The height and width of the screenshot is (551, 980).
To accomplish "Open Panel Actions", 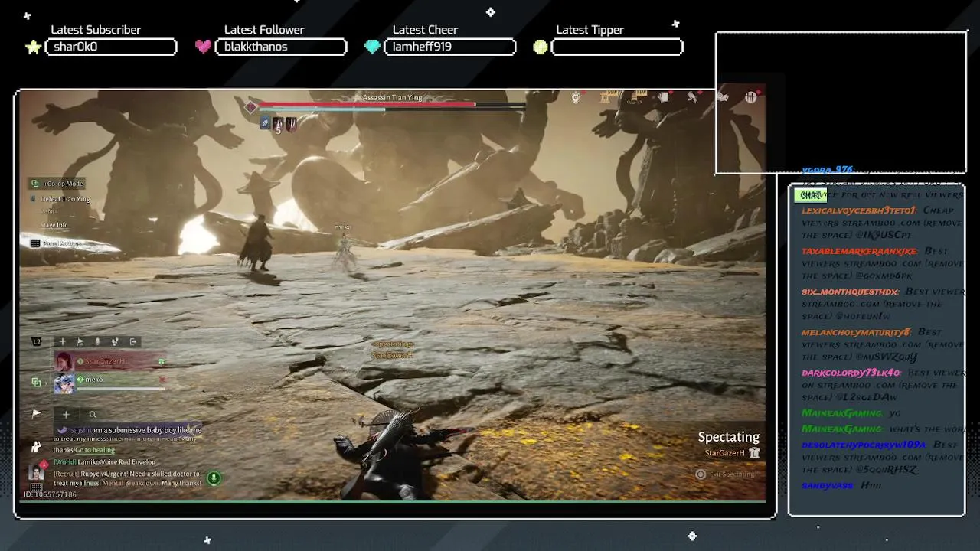I will [x=61, y=243].
